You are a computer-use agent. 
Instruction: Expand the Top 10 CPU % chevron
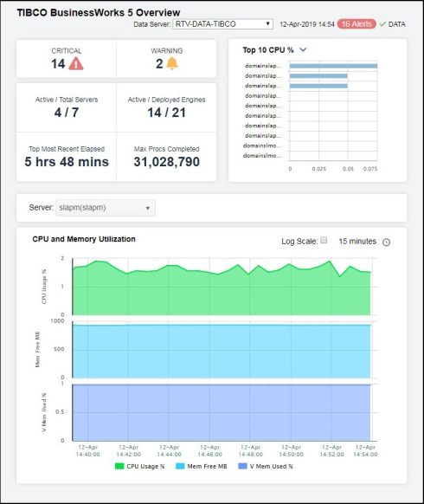click(x=303, y=50)
